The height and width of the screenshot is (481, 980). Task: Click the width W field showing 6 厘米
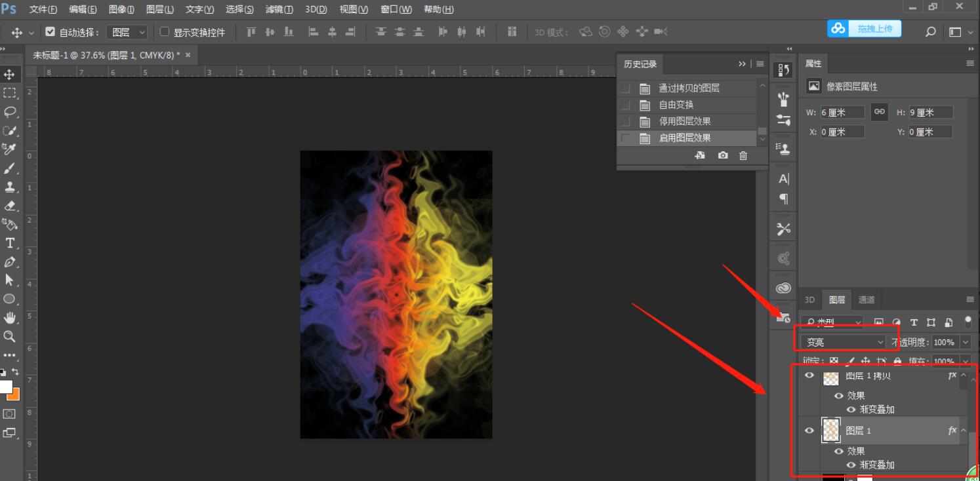click(842, 113)
